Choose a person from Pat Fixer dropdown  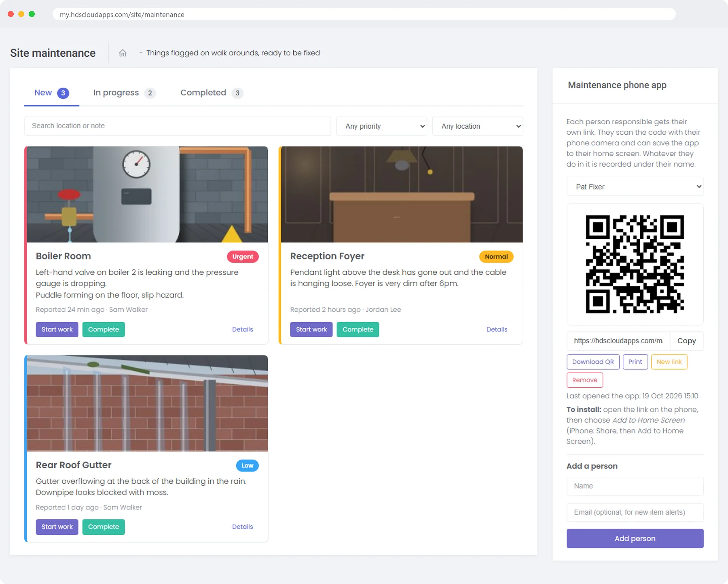tap(635, 187)
